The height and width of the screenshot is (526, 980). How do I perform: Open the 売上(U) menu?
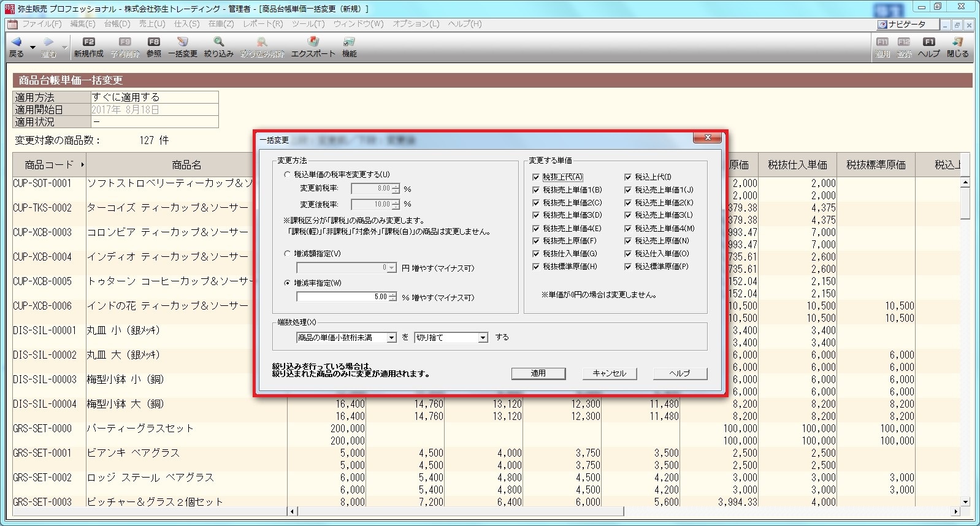[152, 24]
